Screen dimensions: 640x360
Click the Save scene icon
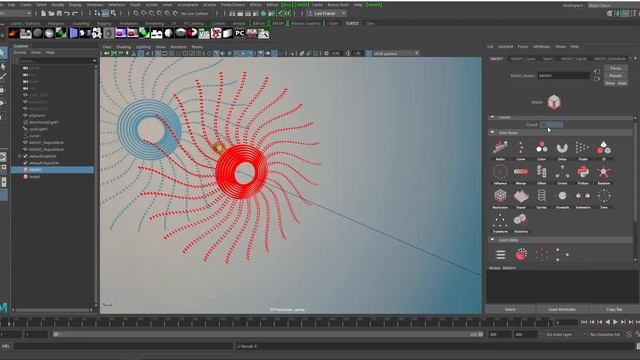(x=59, y=13)
